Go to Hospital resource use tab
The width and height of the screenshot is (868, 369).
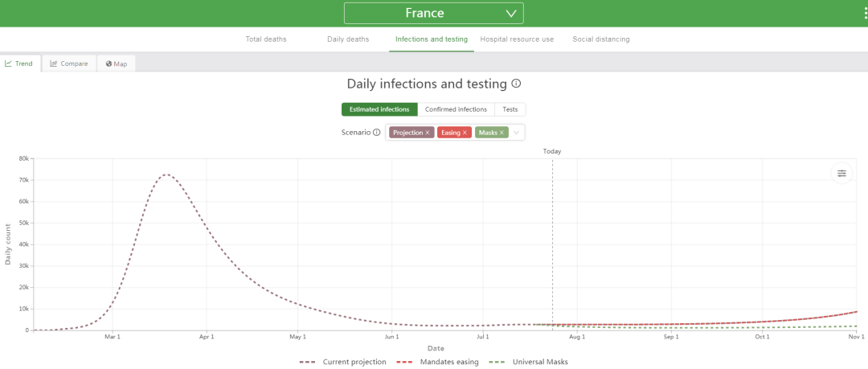(517, 39)
